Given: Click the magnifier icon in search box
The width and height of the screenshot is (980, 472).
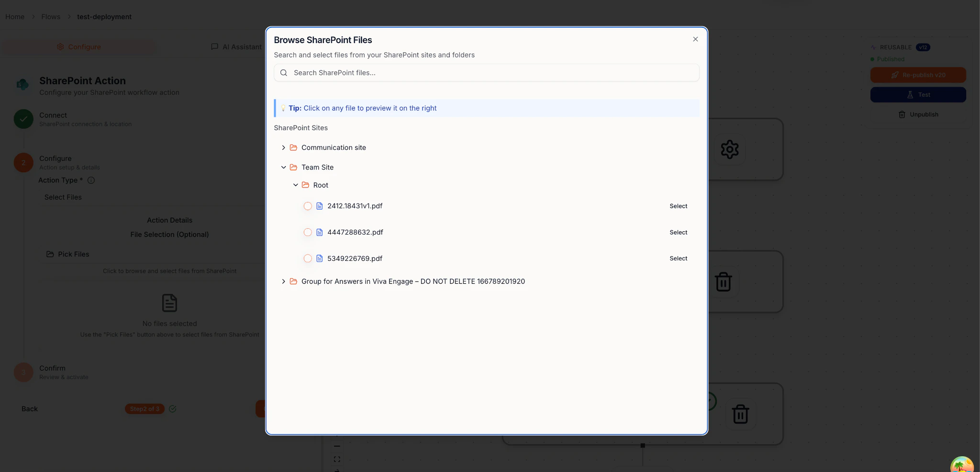Looking at the screenshot, I should tap(284, 73).
